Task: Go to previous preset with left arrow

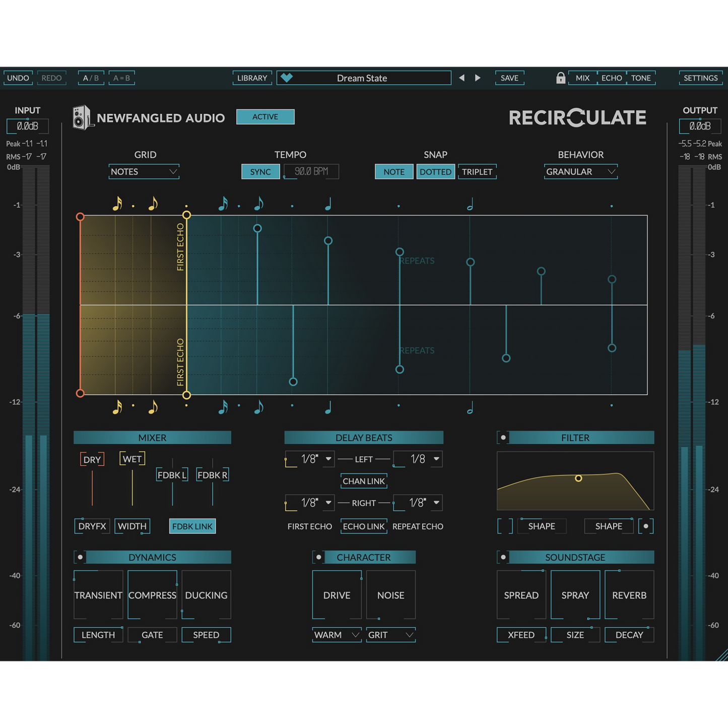Action: click(461, 78)
